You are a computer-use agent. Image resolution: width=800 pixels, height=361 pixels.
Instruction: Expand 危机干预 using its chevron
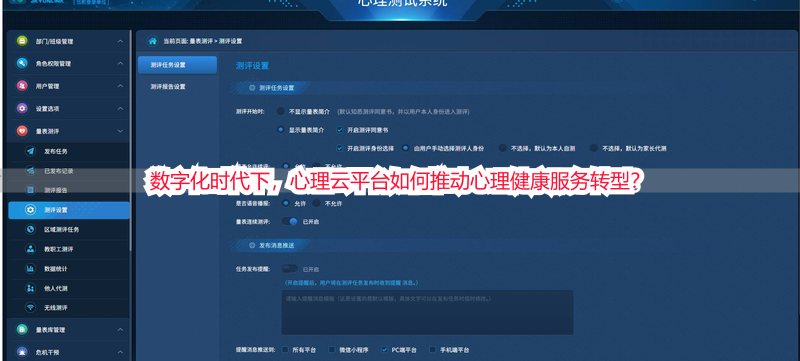point(120,352)
